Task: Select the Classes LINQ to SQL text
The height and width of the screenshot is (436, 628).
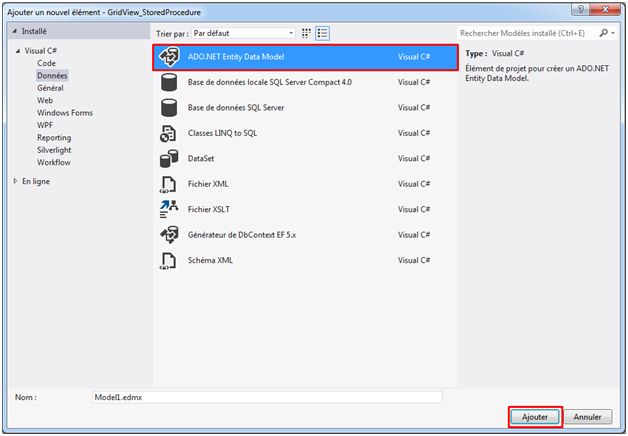Action: tap(222, 133)
